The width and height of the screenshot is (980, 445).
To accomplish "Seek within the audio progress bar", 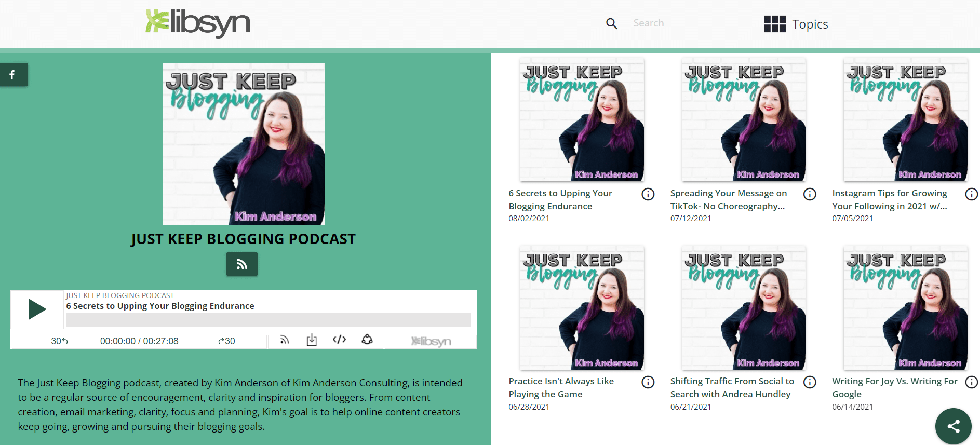I will click(269, 320).
